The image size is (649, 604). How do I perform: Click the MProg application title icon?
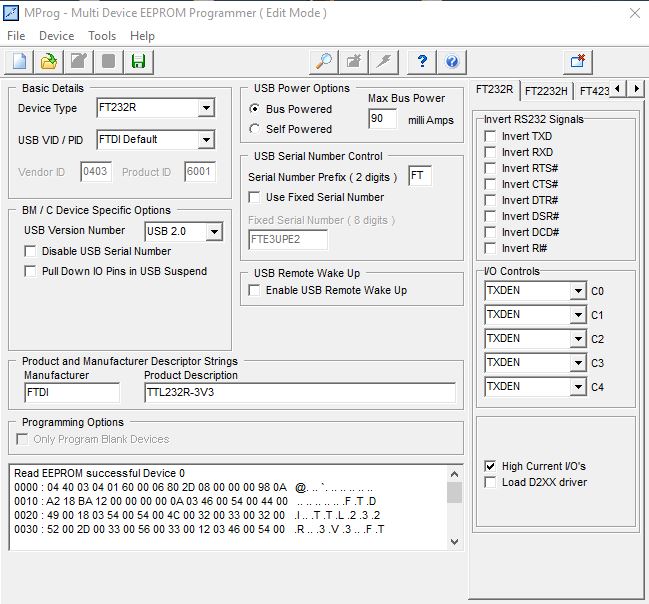(11, 13)
